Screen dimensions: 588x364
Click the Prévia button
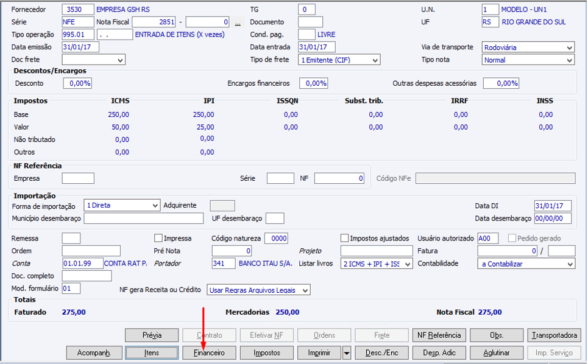[152, 335]
